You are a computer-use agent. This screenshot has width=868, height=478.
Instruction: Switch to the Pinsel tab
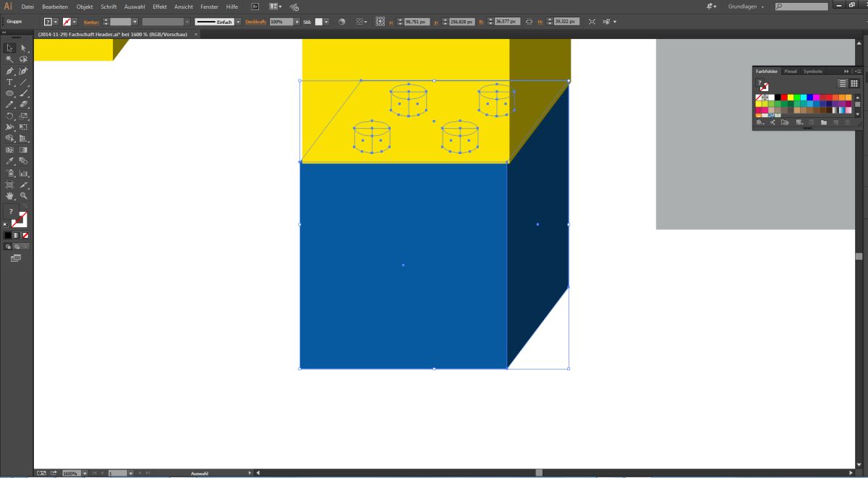click(791, 71)
